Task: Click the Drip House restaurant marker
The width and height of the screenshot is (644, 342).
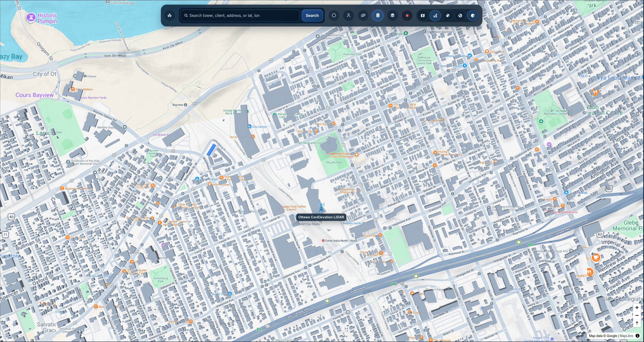Action: [487, 52]
